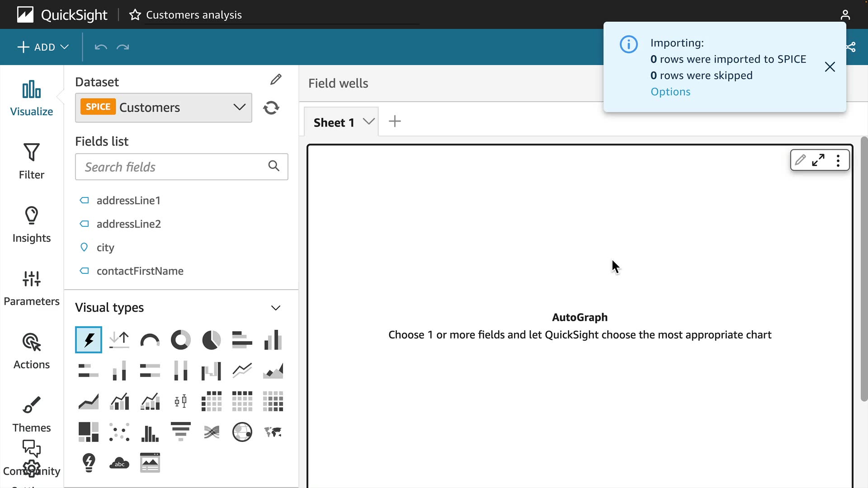Choose the word cloud visual type
868x488 pixels.
[119, 463]
